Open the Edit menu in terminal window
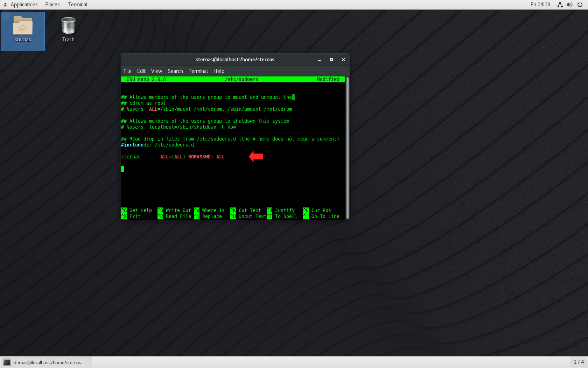 point(141,71)
